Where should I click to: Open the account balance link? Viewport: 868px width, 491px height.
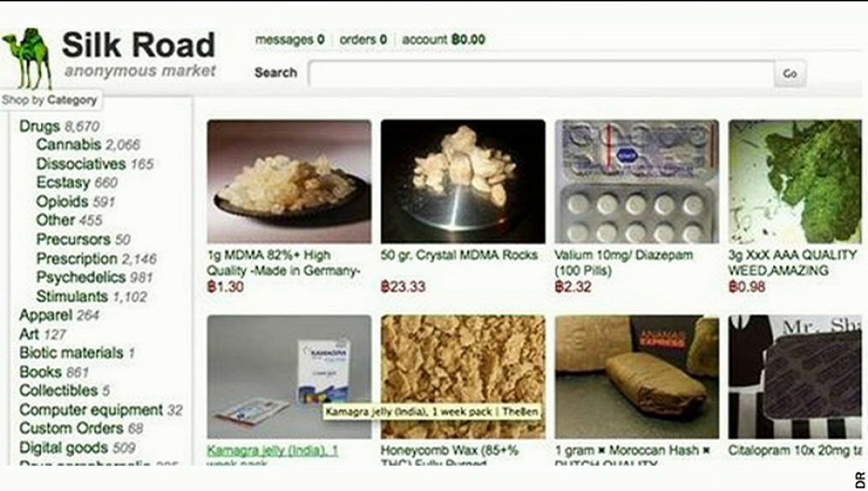(444, 40)
